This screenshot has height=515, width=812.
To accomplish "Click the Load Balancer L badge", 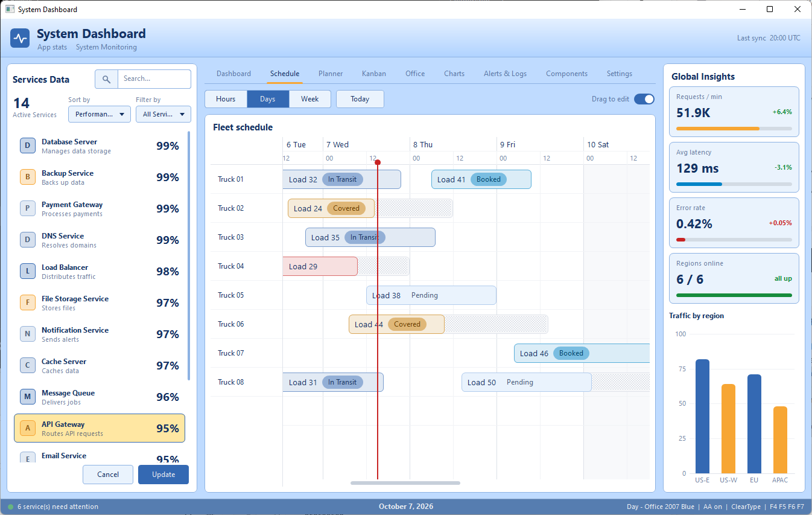I will point(28,271).
